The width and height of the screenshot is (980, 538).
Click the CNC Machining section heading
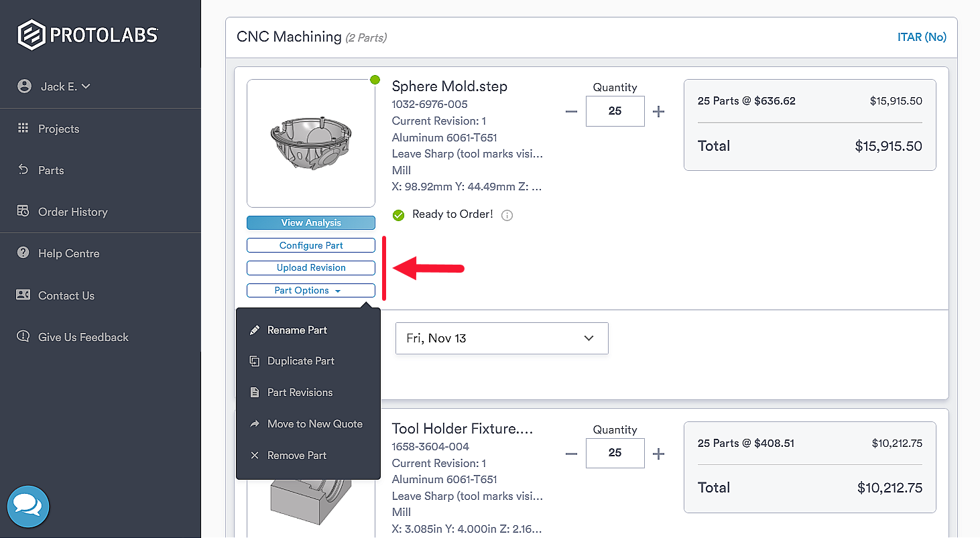[289, 37]
